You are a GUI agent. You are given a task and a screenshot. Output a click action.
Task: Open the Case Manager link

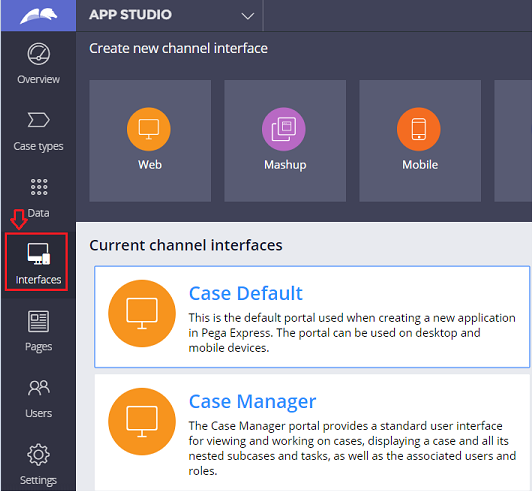tap(252, 401)
